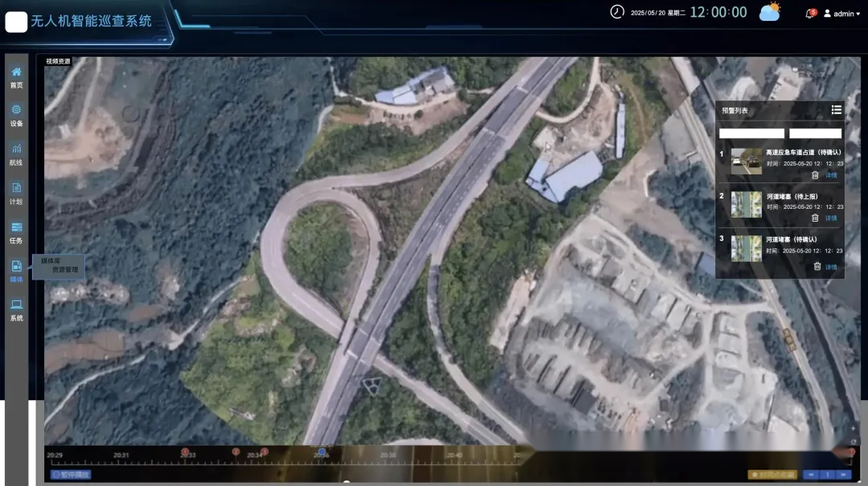Delete the 河道堵塞 (待上报) alert
The image size is (868, 486).
815,218
